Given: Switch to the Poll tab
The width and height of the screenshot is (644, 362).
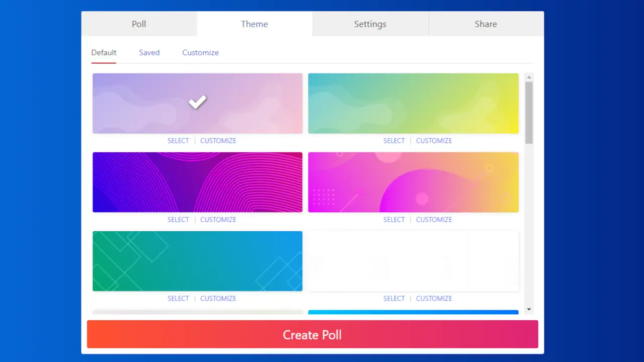Looking at the screenshot, I should click(x=139, y=24).
